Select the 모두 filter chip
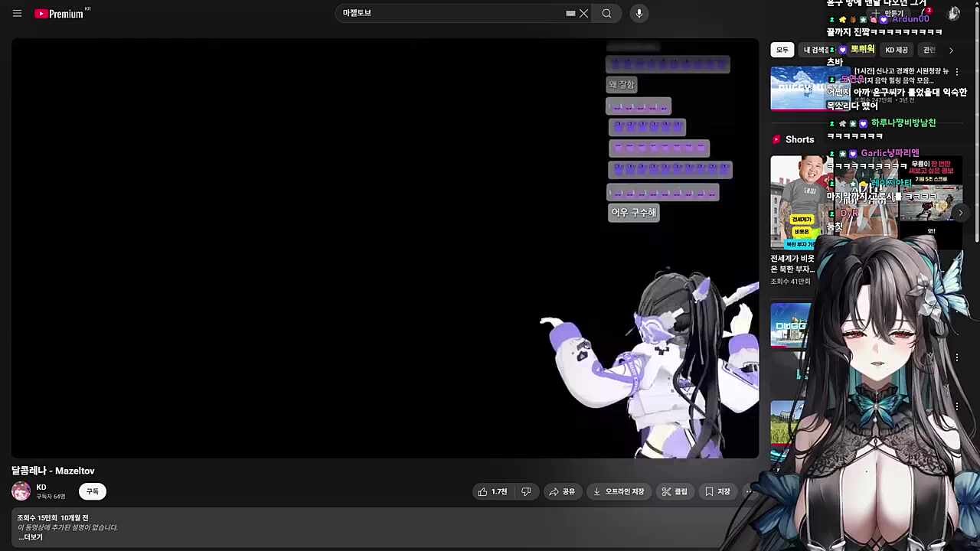Viewport: 980px width, 551px height. [782, 50]
